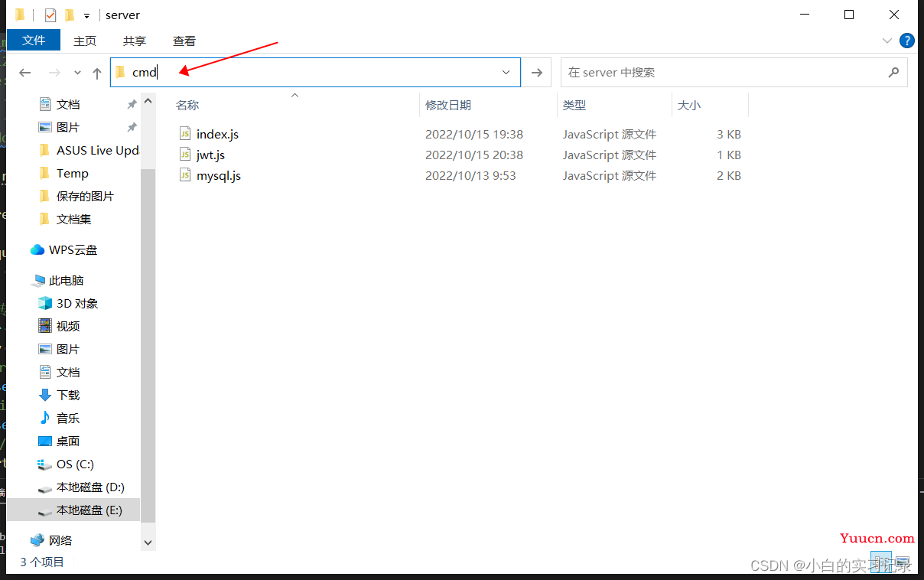Click the 下载 arrow icon
This screenshot has height=580, width=924.
point(44,395)
